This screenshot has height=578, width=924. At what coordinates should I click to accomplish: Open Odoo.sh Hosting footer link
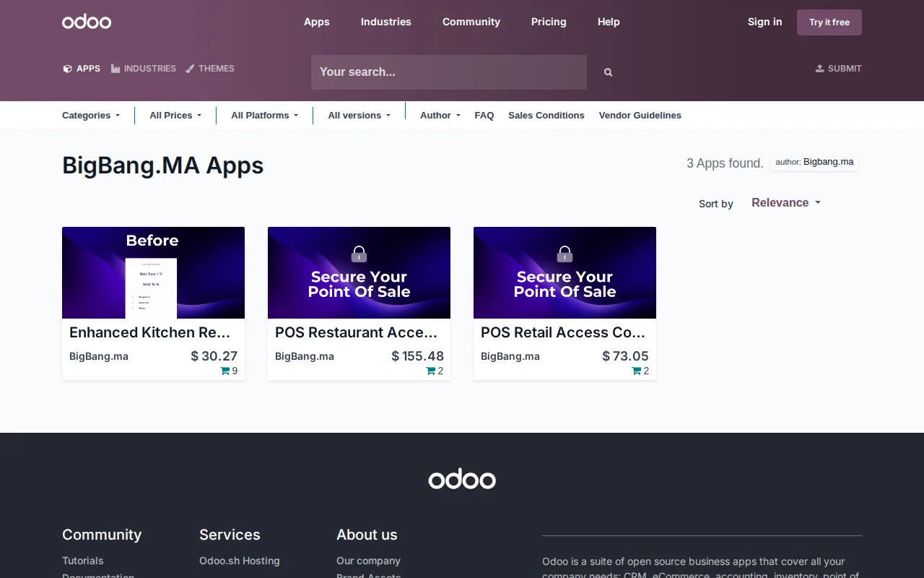(x=240, y=561)
